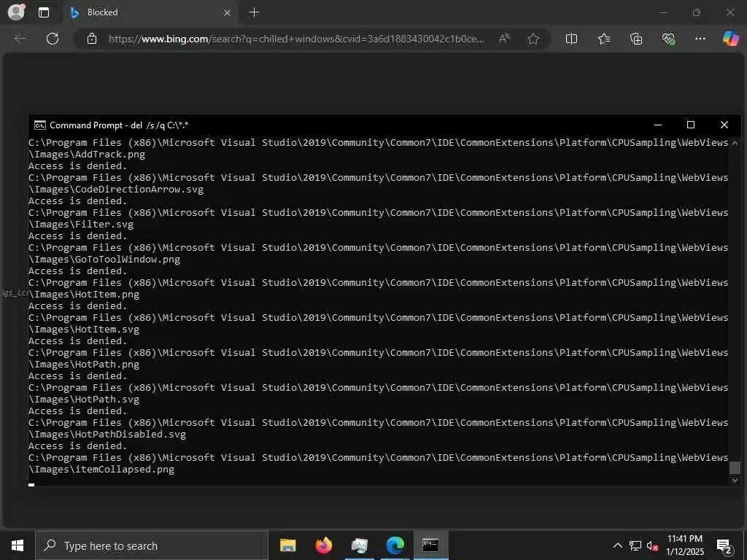The height and width of the screenshot is (560, 747).
Task: Open Edge Settings and more menu
Action: [700, 39]
